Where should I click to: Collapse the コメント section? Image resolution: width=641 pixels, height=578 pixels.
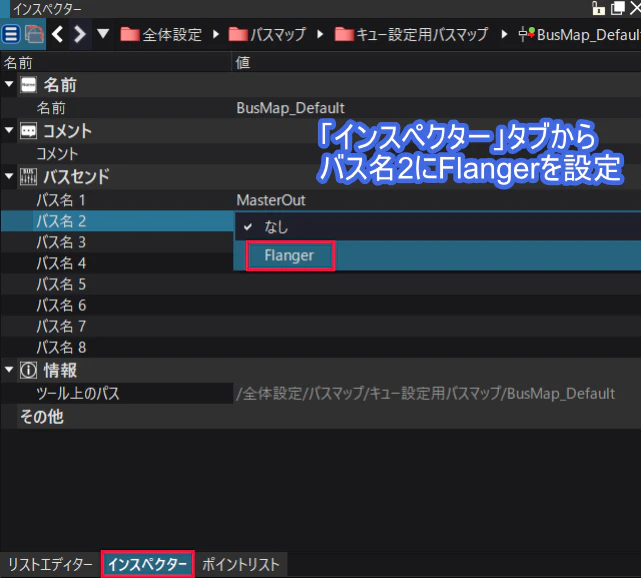[x=9, y=130]
